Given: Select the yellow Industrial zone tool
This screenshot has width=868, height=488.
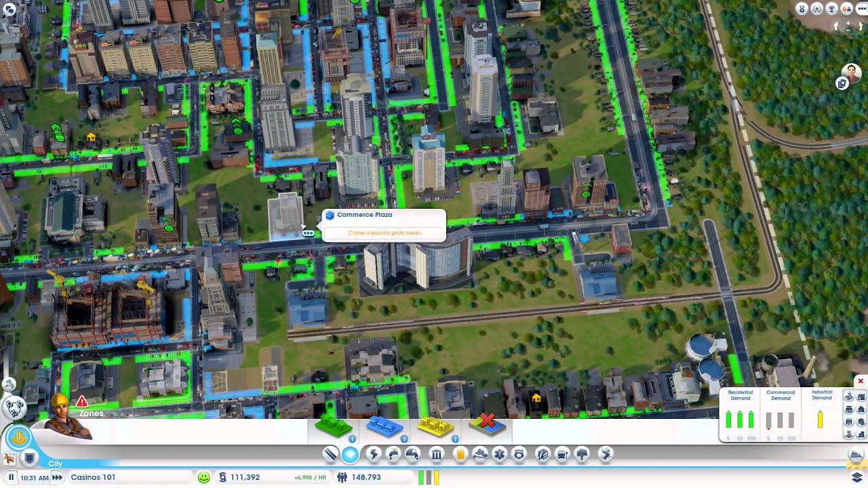Looking at the screenshot, I should pyautogui.click(x=435, y=426).
